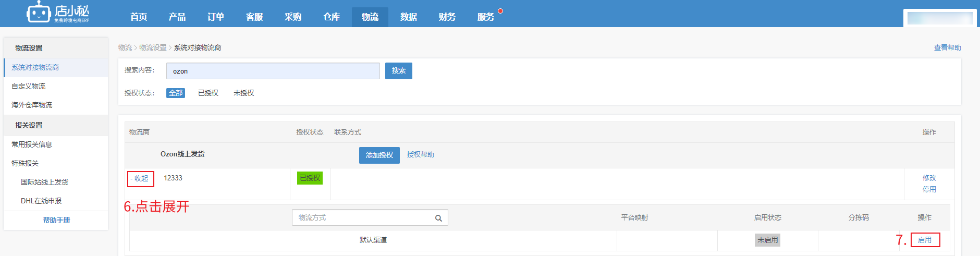Open the 订单 menu
This screenshot has width=980, height=256.
216,17
